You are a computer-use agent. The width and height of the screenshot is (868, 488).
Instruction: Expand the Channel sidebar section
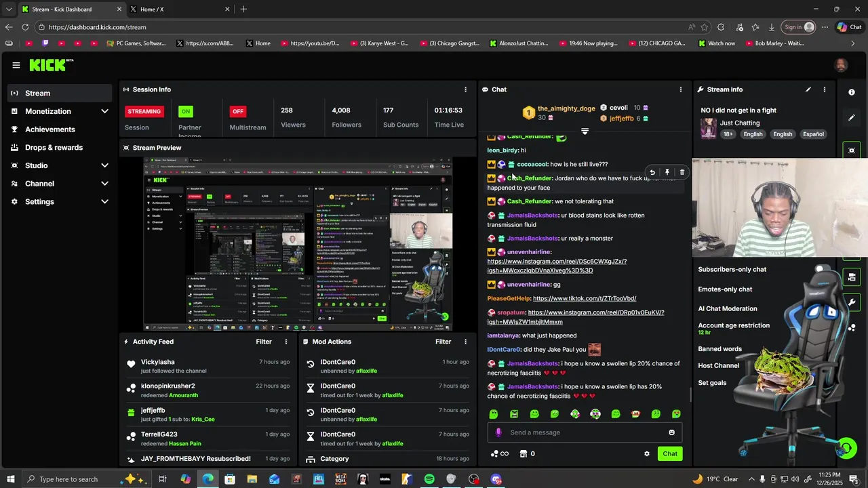point(104,184)
